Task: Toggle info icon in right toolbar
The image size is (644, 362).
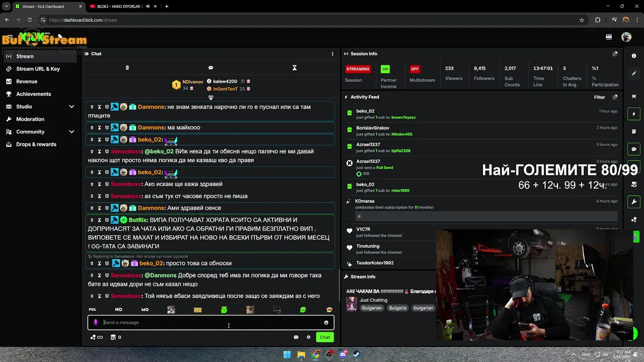Action: [634, 56]
